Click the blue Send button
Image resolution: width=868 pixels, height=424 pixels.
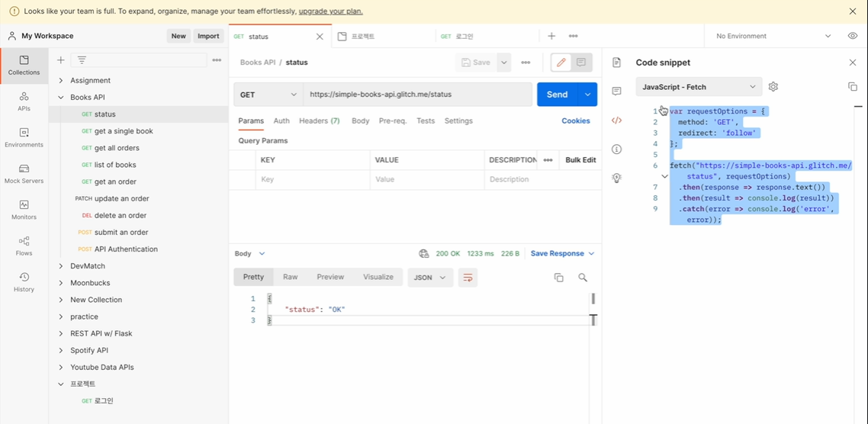point(557,95)
